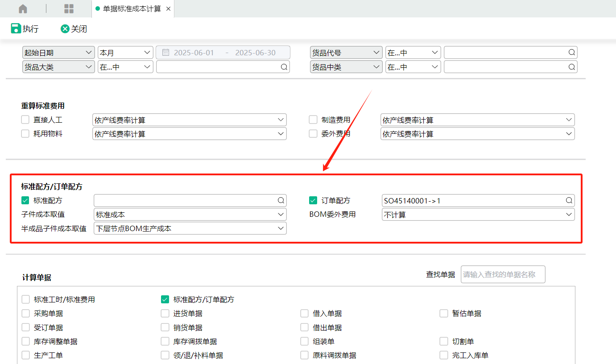Click the end date 2025-06-30

coord(256,53)
